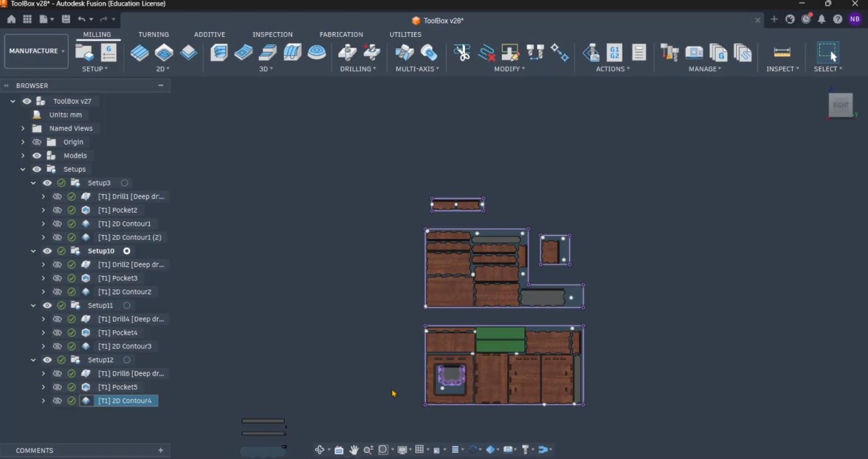Open the MANUFACTURE workspace dropdown
This screenshot has height=459, width=868.
coord(36,51)
